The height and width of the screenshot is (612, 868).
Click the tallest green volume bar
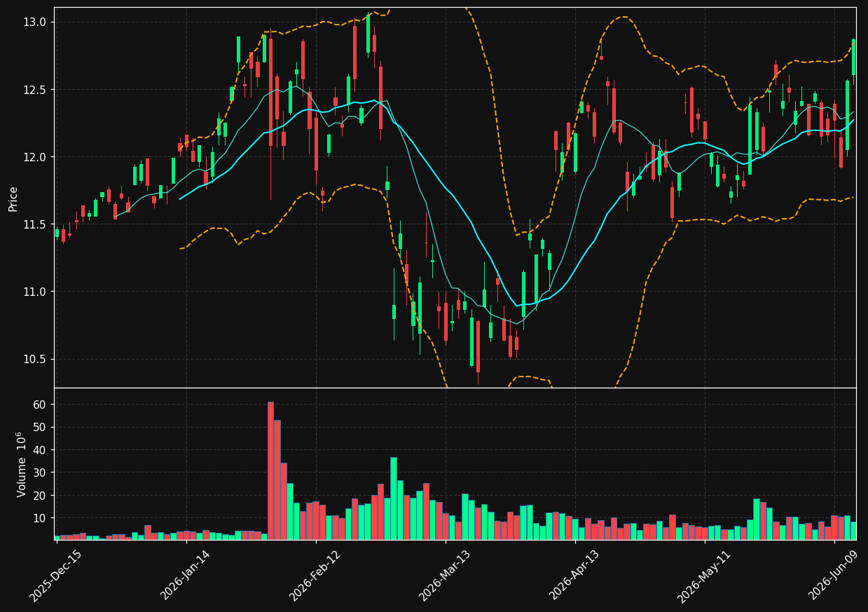(394, 498)
